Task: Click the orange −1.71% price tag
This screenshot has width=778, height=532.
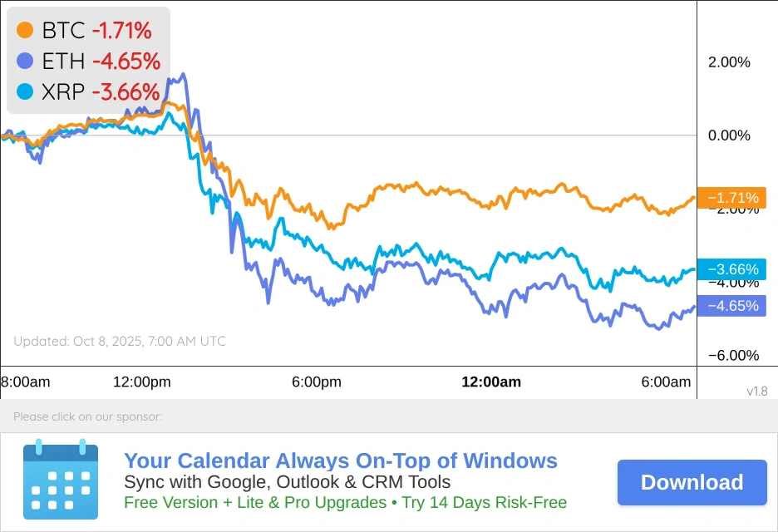Action: click(732, 198)
